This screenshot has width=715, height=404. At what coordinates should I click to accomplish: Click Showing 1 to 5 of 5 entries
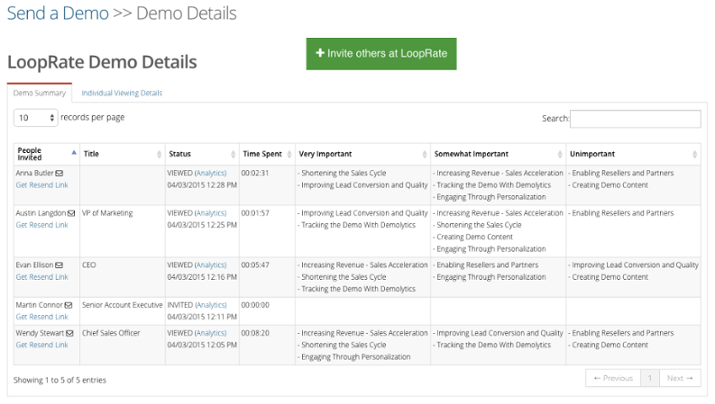tap(60, 380)
